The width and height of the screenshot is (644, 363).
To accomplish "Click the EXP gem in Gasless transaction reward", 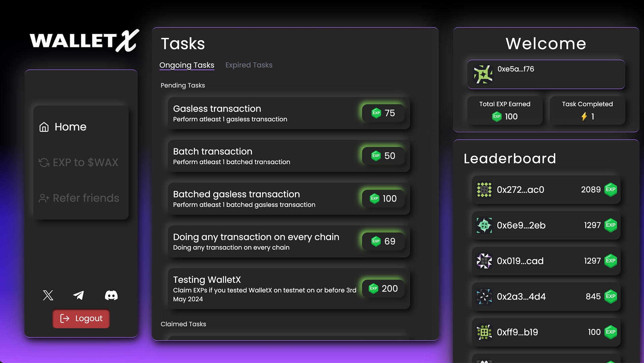I will pyautogui.click(x=376, y=113).
